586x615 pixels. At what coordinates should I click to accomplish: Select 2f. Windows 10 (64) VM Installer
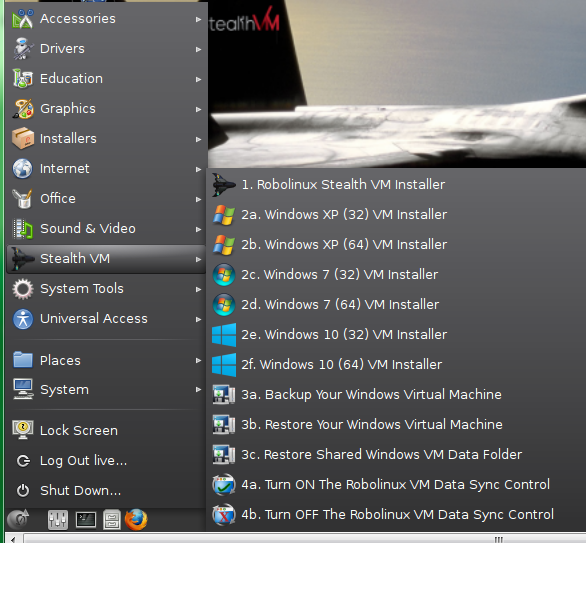click(x=396, y=365)
